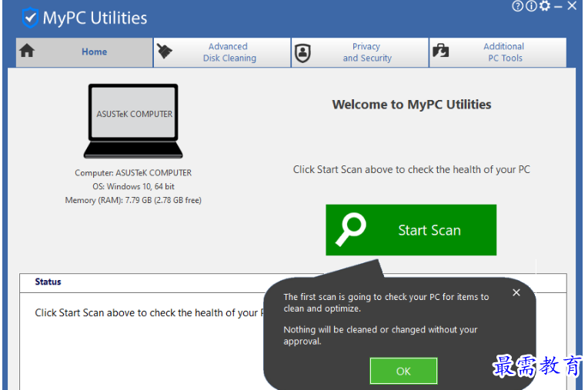The image size is (588, 390).
Task: Click 'Welcome to MyPC Utilities' heading
Action: tap(412, 105)
